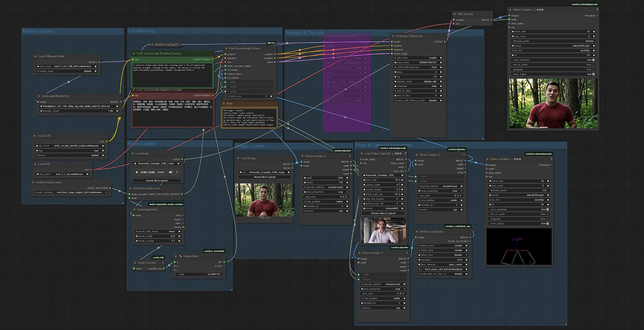
Task: Reset force_rate with its circular arrow icon
Action: click(400, 180)
